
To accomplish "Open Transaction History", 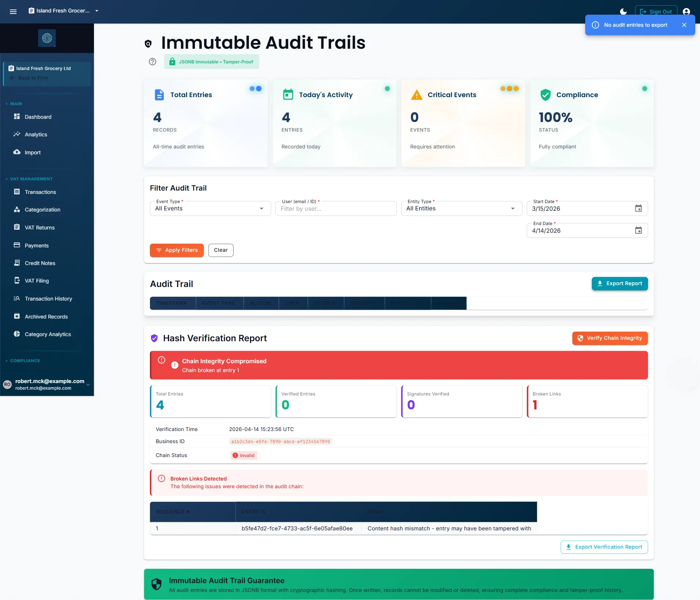I will [48, 299].
